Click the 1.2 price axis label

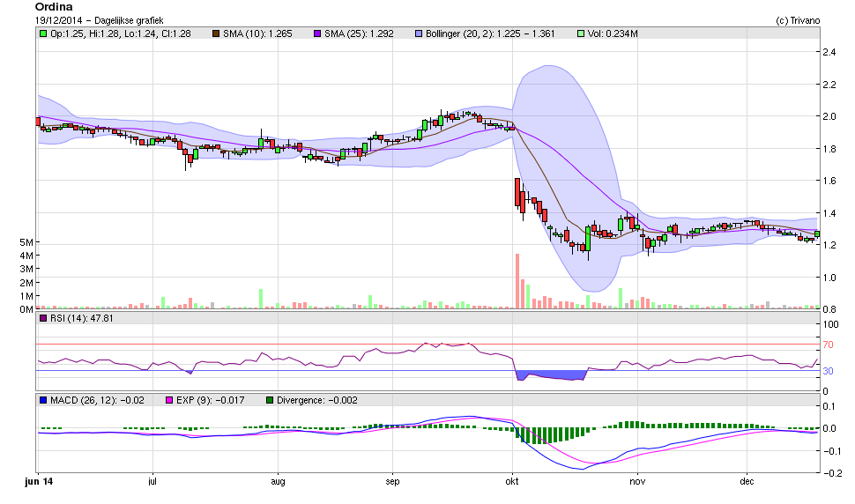point(829,245)
